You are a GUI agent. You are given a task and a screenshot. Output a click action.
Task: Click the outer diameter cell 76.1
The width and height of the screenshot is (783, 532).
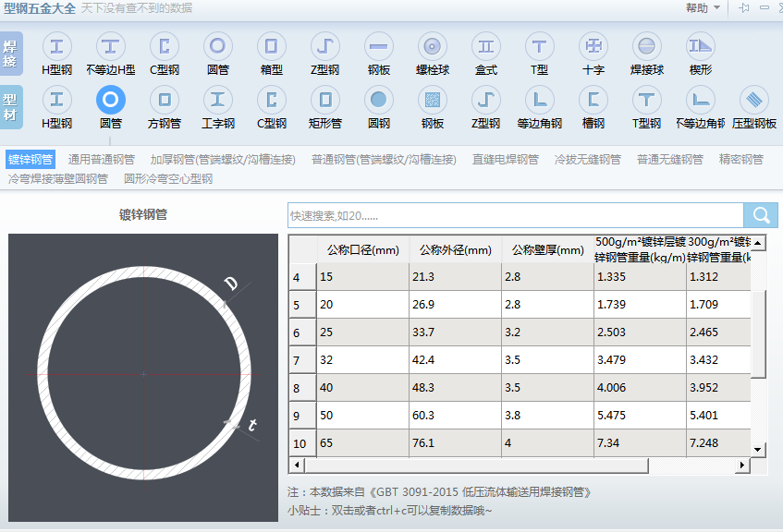click(456, 443)
